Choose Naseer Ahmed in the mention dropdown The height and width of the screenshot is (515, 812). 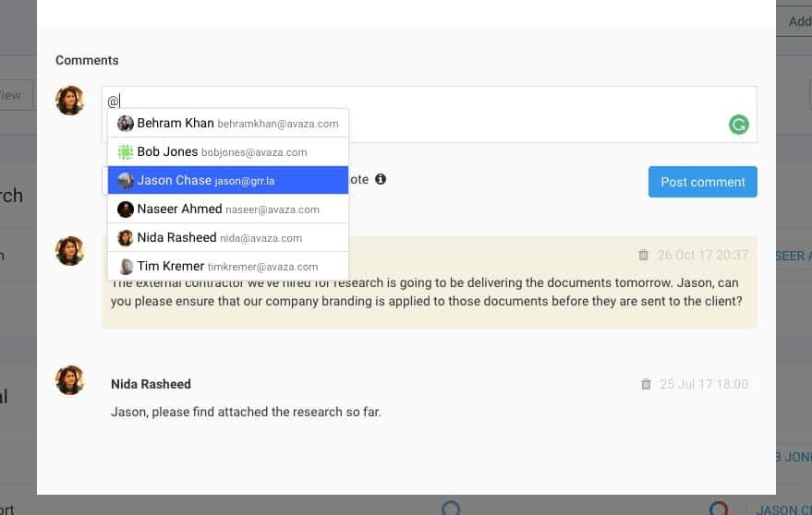click(x=227, y=210)
